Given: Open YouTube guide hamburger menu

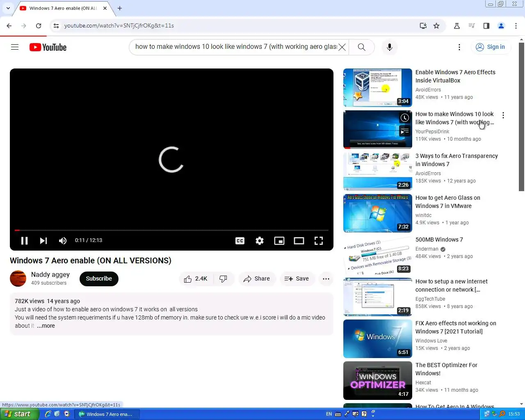Looking at the screenshot, I should click(15, 47).
